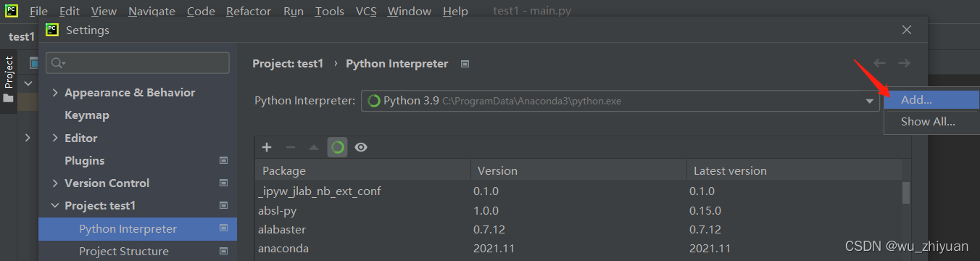This screenshot has width=980, height=261.
Task: Click the forward navigation arrow in Settings
Action: pyautogui.click(x=903, y=63)
